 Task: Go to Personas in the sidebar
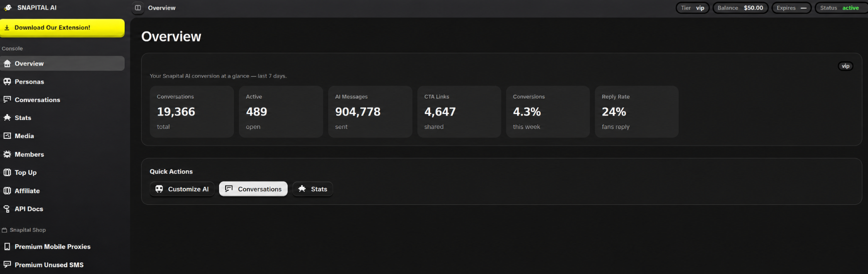tap(62, 82)
